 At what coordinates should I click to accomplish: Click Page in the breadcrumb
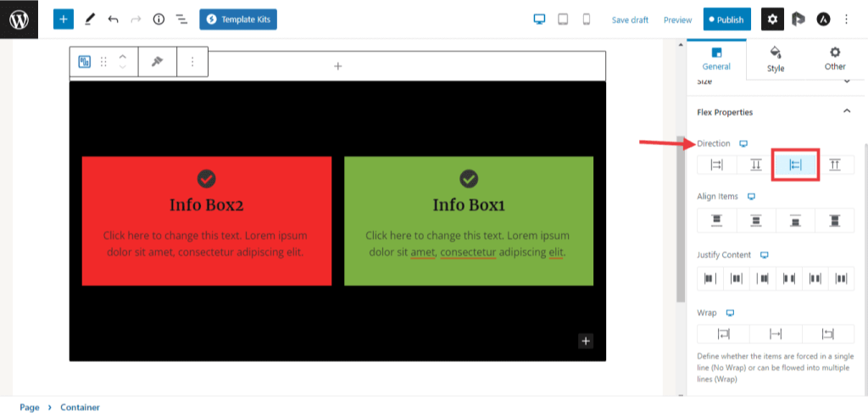[30, 407]
